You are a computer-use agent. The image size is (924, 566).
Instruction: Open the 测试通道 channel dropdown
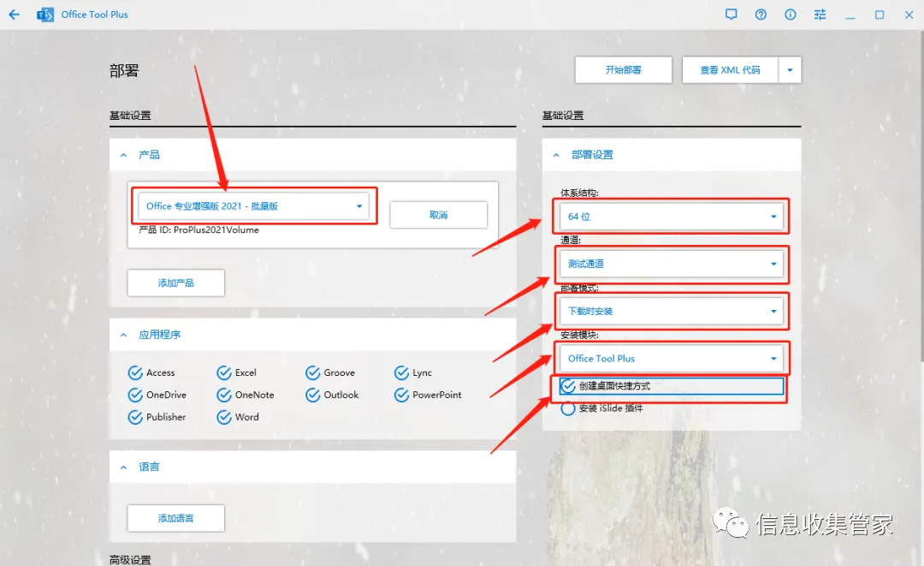pyautogui.click(x=672, y=264)
